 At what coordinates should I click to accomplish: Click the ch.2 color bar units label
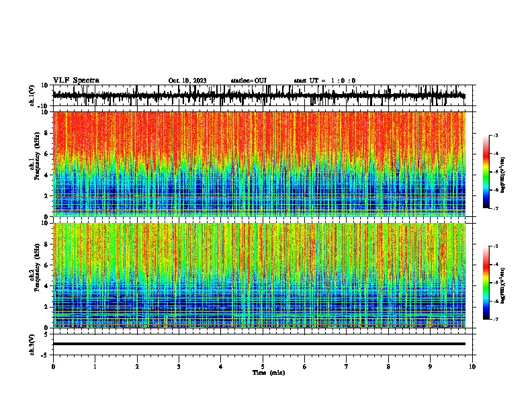tap(503, 285)
